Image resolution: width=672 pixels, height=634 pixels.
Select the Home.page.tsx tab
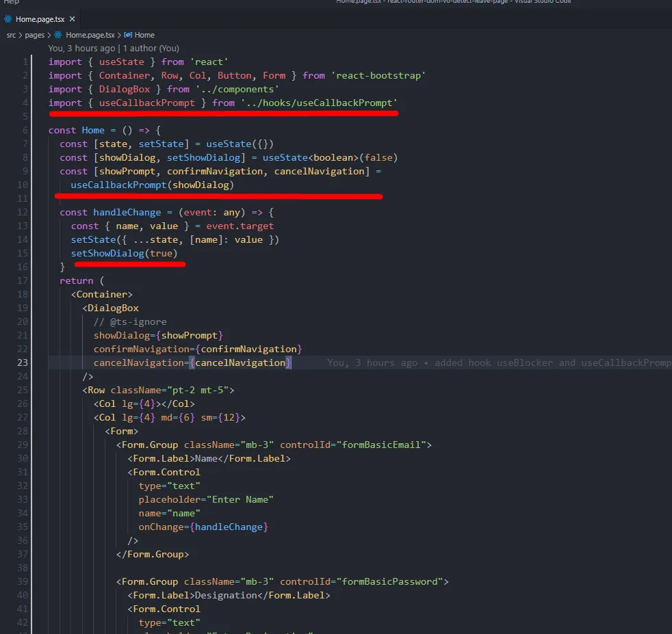point(40,19)
